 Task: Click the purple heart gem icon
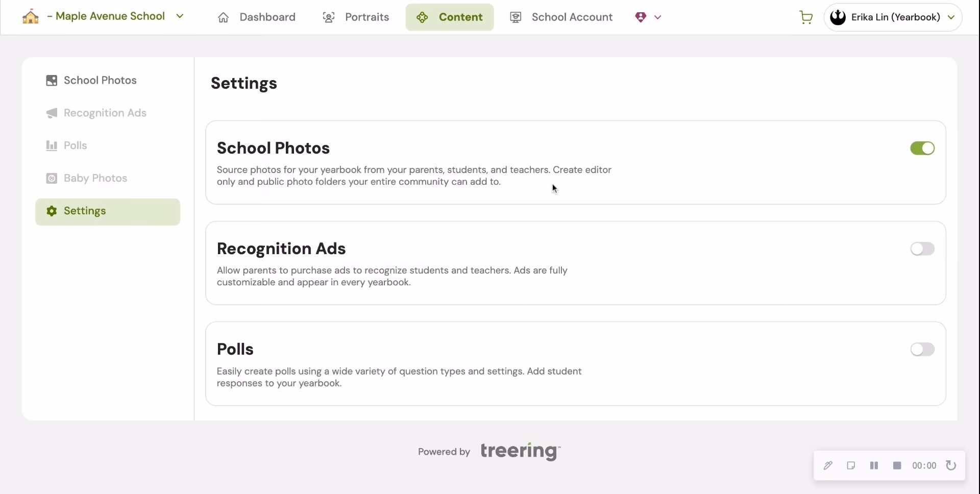[x=641, y=17]
